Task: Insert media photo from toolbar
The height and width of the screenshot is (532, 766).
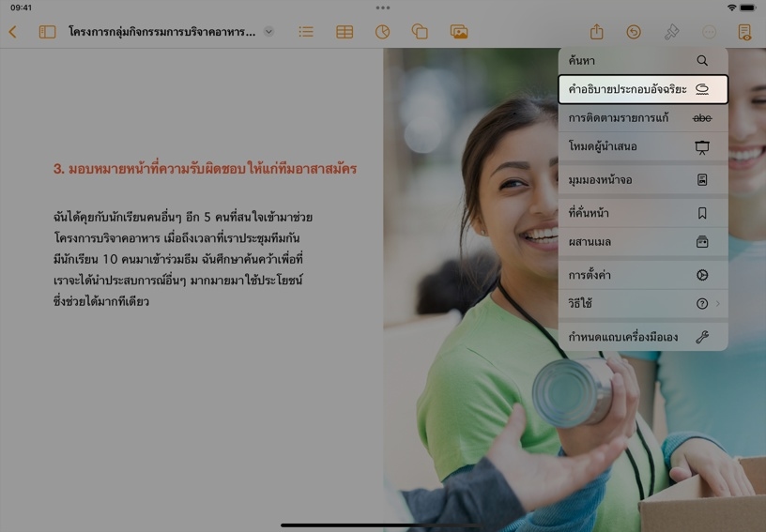Action: click(458, 32)
